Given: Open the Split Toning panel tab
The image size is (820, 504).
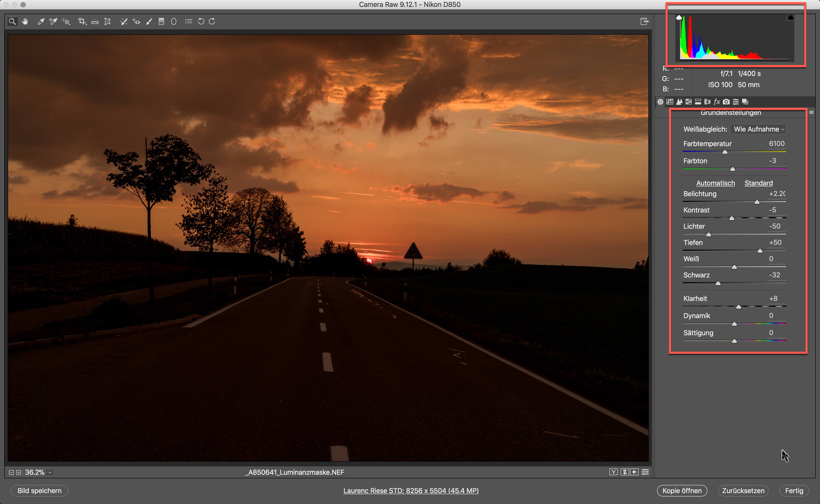Looking at the screenshot, I should pyautogui.click(x=698, y=102).
